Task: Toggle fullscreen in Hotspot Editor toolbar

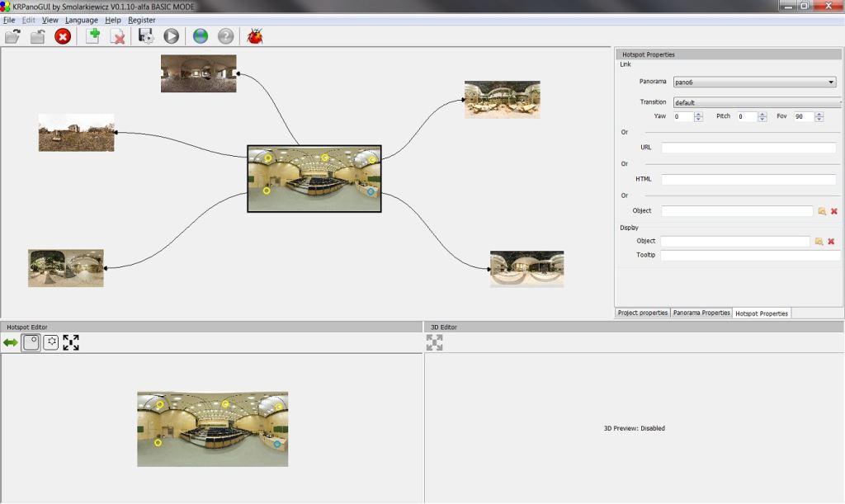Action: click(x=71, y=342)
